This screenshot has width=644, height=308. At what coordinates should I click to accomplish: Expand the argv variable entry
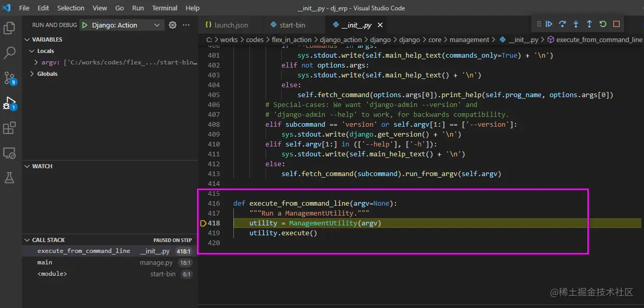click(36, 62)
